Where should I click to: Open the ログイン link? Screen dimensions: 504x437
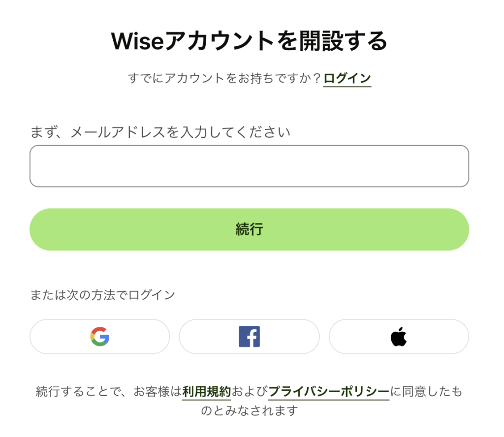[x=347, y=78]
